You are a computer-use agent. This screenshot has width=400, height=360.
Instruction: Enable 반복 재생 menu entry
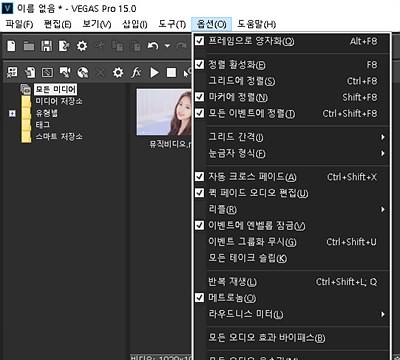click(x=291, y=282)
